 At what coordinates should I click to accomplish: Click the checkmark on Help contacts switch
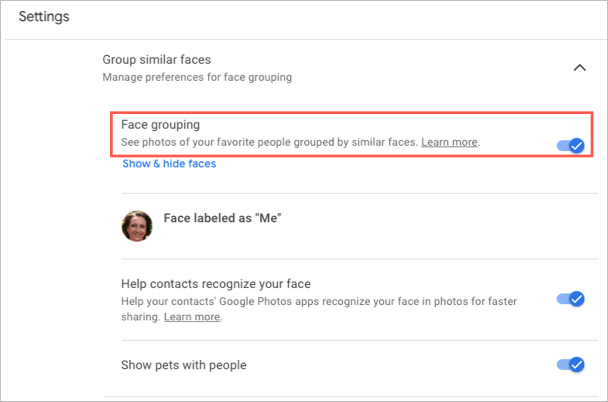pyautogui.click(x=576, y=299)
